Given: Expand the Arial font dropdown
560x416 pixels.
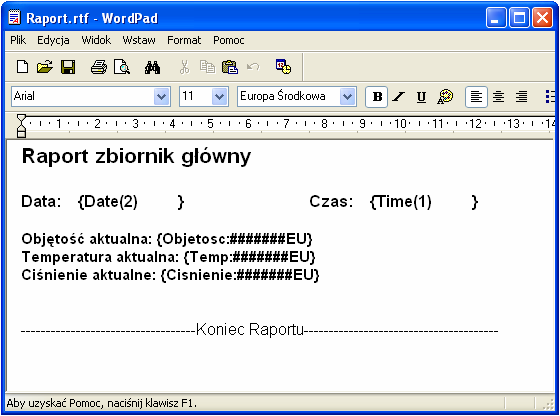Looking at the screenshot, I should click(x=161, y=96).
